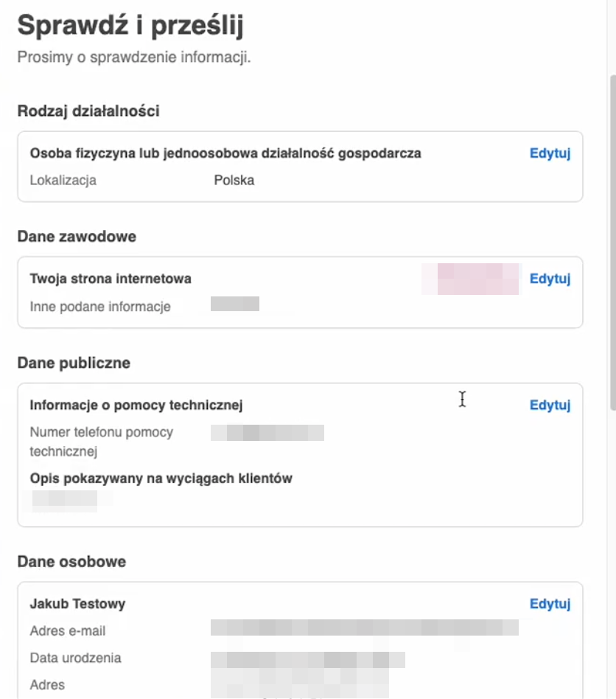Click the Sprawdź i prześlij page title
The height and width of the screenshot is (699, 616).
(130, 25)
